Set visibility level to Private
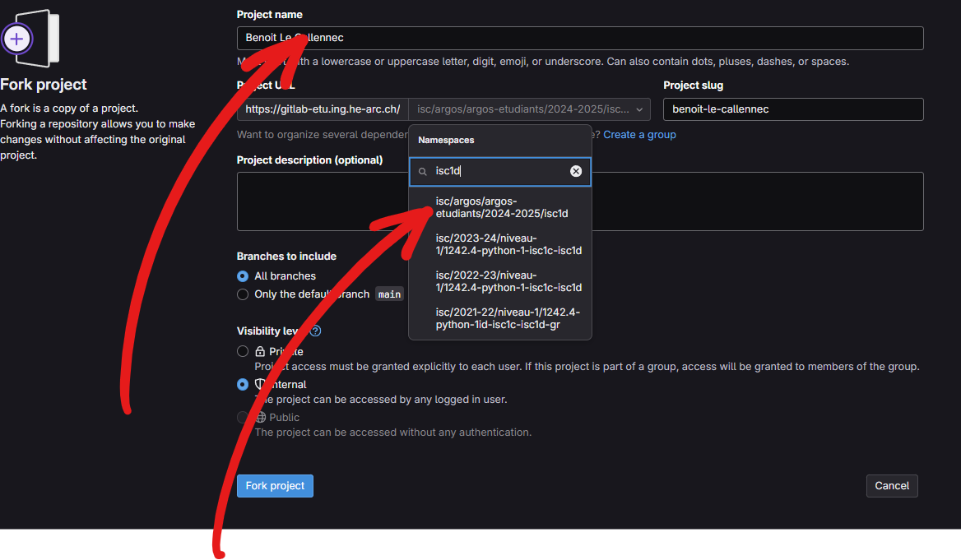This screenshot has width=961, height=560. pos(243,352)
